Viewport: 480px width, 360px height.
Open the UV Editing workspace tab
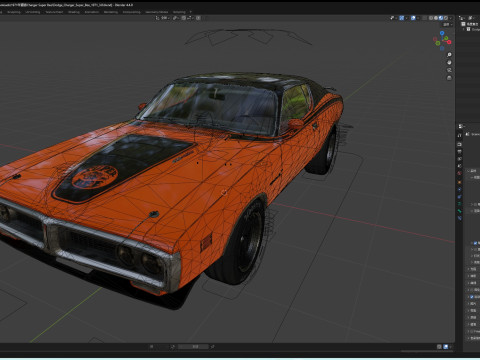[x=33, y=12]
